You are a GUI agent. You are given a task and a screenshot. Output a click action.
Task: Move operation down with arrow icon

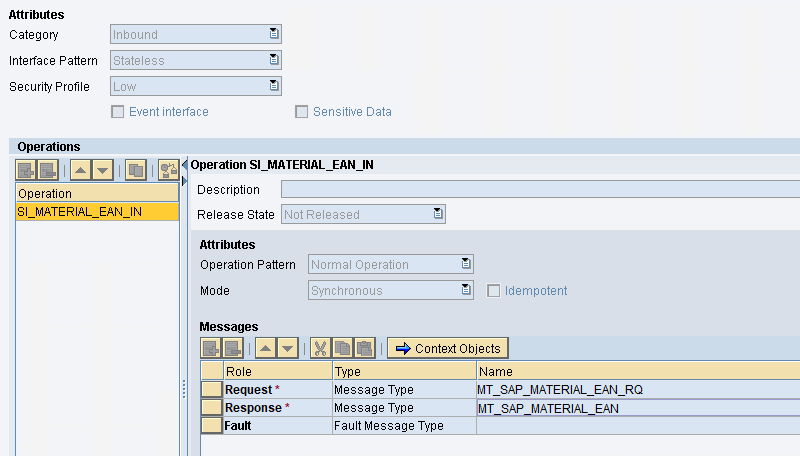104,169
